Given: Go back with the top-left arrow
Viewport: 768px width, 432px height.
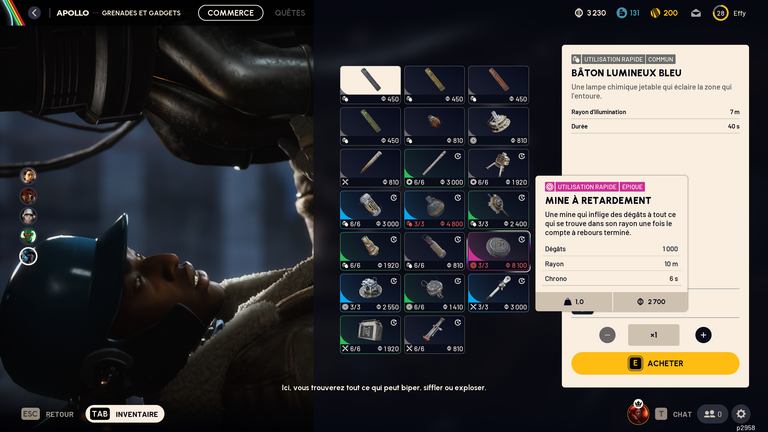Looking at the screenshot, I should click(x=34, y=13).
